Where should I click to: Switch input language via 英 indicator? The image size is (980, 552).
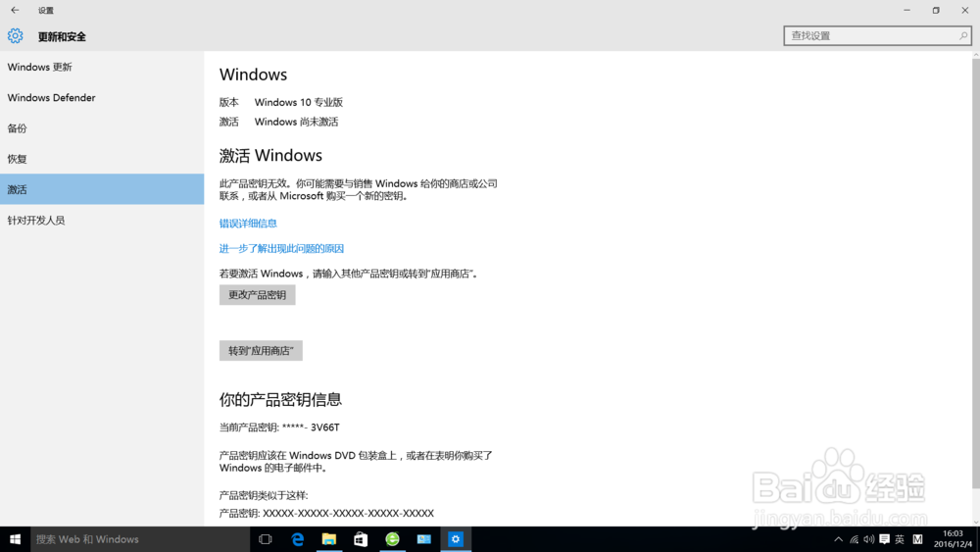900,539
